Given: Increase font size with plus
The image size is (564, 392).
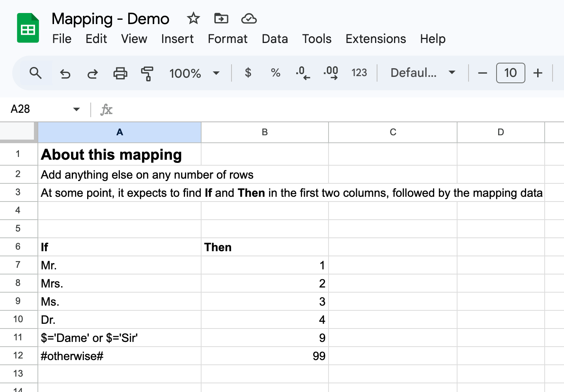Looking at the screenshot, I should (538, 73).
